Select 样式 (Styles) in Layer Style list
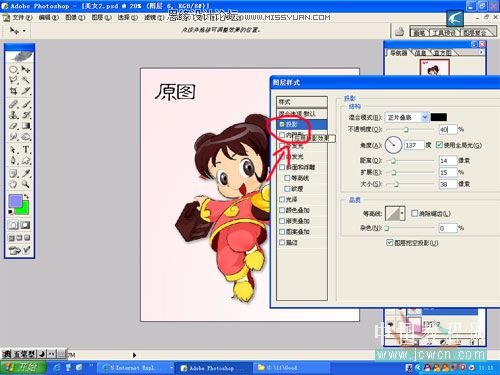The width and height of the screenshot is (500, 375). pos(302,102)
